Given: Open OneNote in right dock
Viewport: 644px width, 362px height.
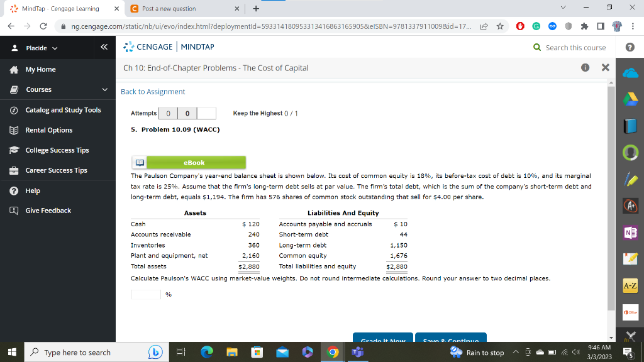Looking at the screenshot, I should click(x=630, y=233).
